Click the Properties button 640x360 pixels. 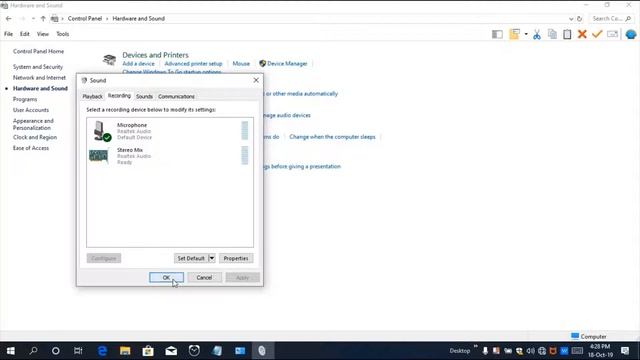coord(236,258)
